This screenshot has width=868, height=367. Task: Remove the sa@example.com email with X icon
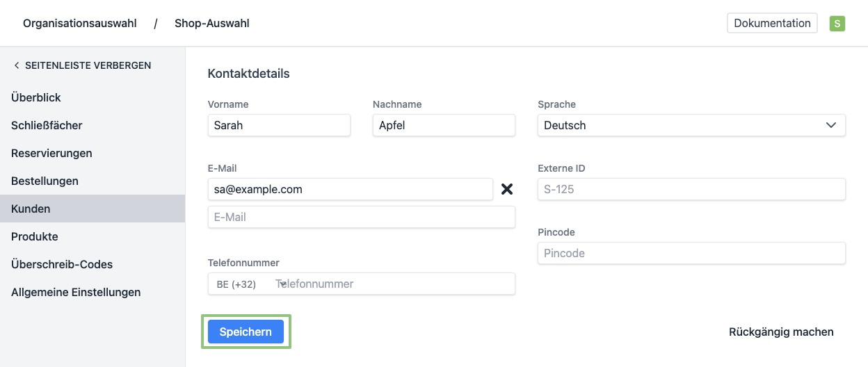[507, 189]
